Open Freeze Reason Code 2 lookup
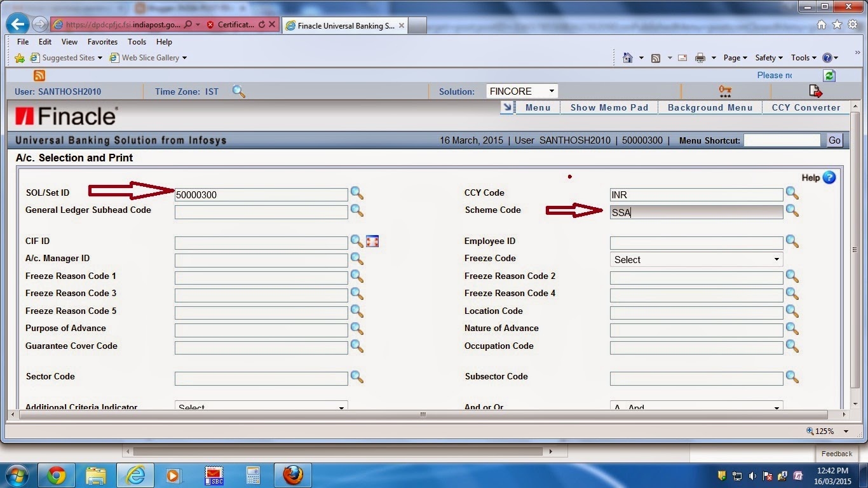Screen dimensions: 868x488 click(x=792, y=276)
